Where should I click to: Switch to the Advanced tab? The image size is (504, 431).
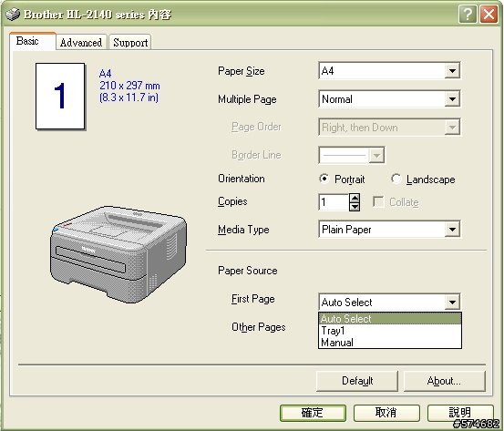(81, 43)
